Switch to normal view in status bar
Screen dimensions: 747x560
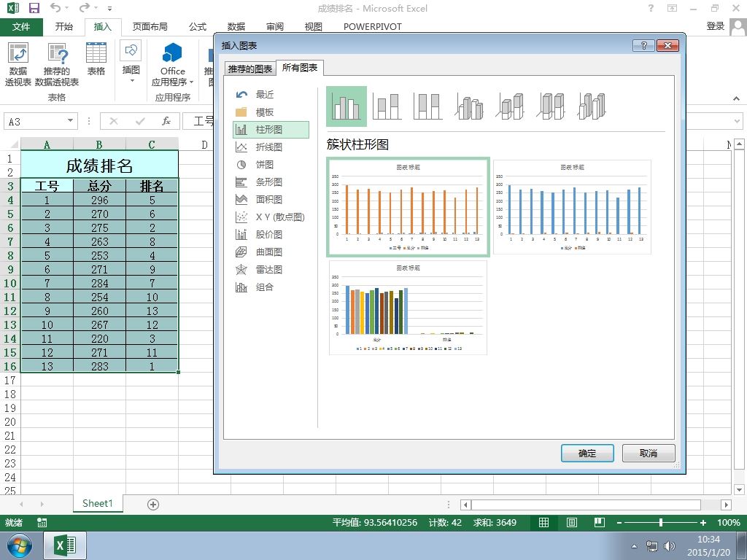tap(544, 523)
